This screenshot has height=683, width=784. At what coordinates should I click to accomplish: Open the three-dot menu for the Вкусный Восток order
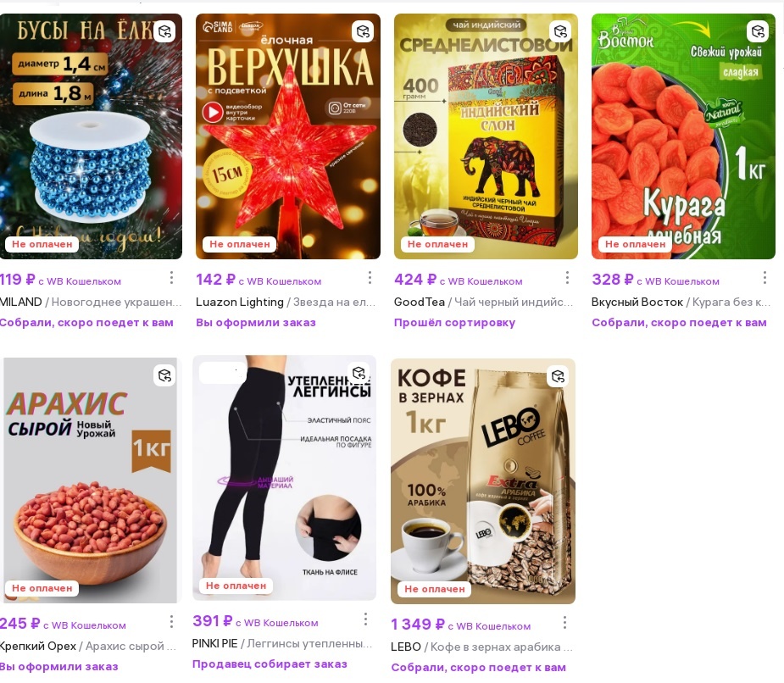[765, 277]
